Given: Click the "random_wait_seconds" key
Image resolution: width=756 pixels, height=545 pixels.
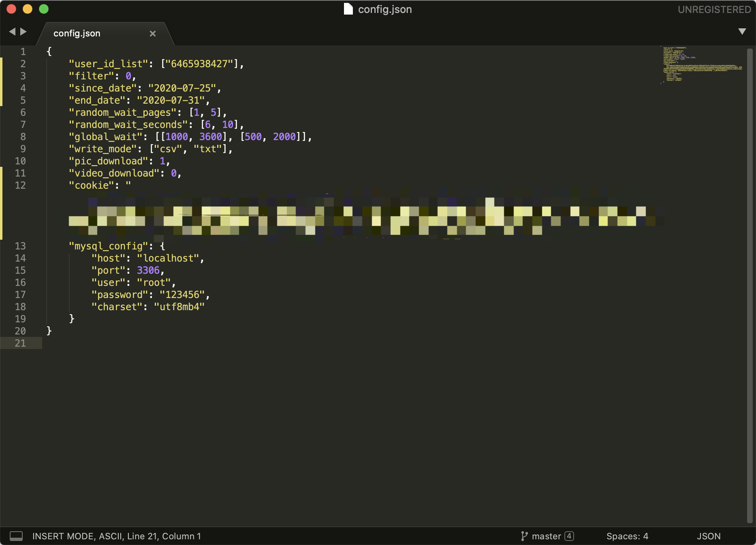Looking at the screenshot, I should [128, 125].
